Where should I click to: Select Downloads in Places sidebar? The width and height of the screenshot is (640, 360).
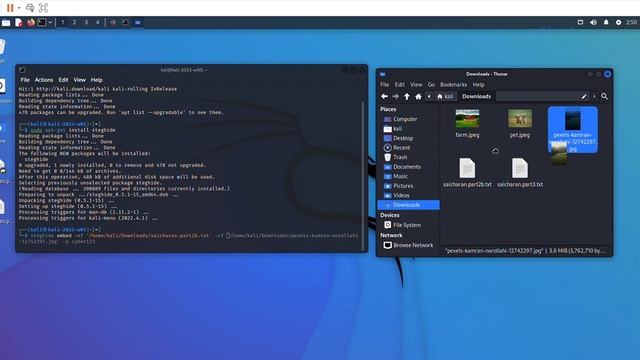click(x=409, y=205)
